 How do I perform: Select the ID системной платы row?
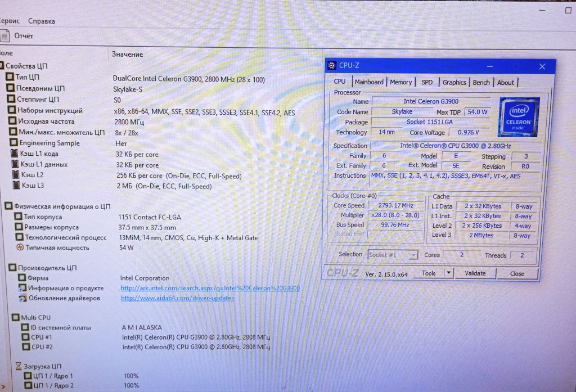pos(92,327)
